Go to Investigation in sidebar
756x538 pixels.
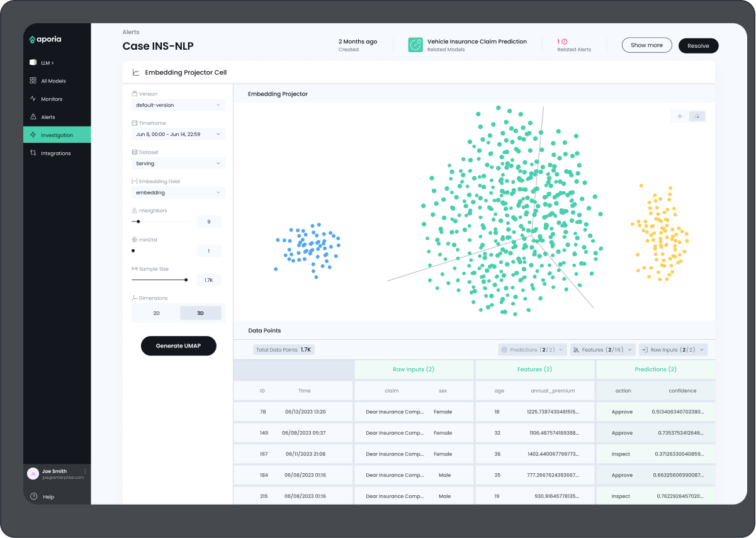(x=57, y=135)
